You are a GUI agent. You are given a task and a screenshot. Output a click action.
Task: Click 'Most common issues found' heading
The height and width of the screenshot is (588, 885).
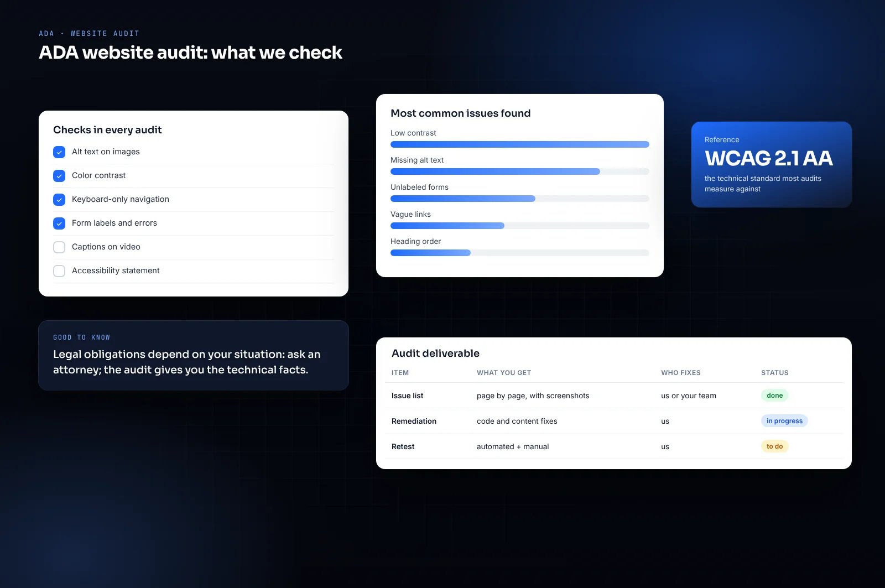(461, 113)
